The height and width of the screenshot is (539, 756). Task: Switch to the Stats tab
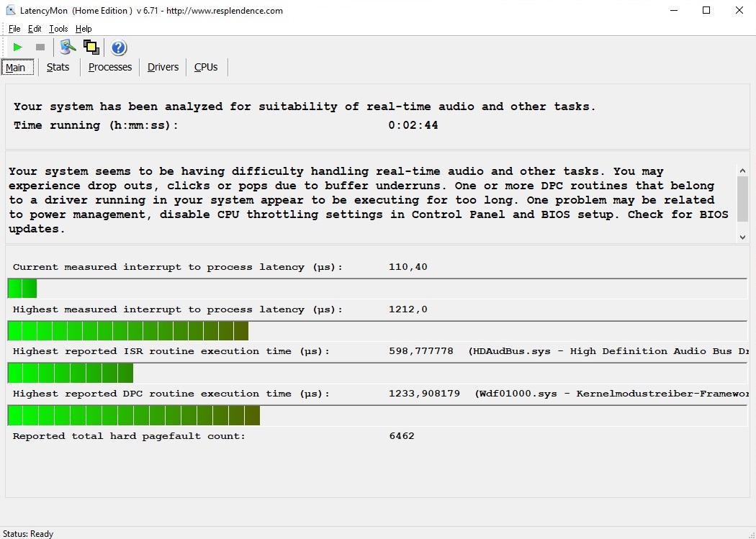58,67
